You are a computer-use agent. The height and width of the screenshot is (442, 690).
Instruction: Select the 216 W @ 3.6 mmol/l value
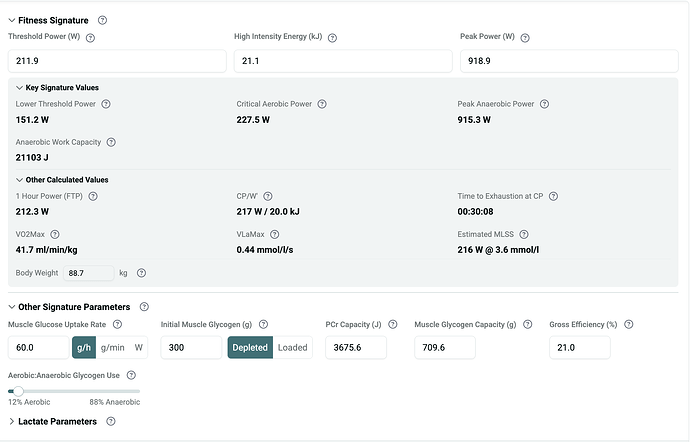point(498,250)
